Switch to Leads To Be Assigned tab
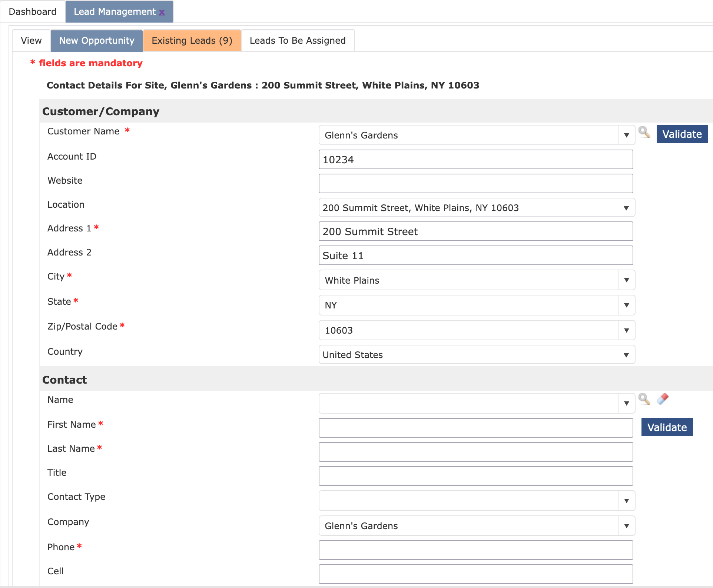713x588 pixels. [298, 41]
